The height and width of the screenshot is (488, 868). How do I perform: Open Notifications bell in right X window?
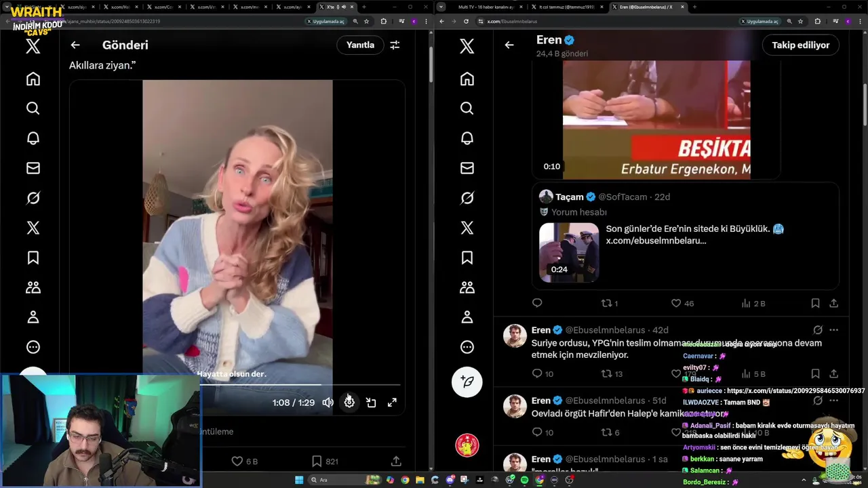(467, 138)
